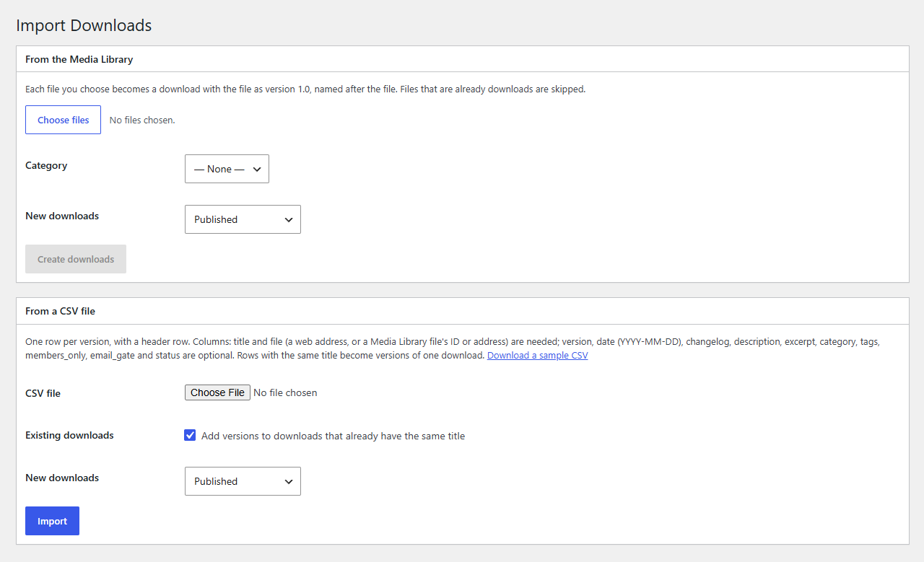Click the New downloads label above Import
Screen dimensions: 924x562
click(x=62, y=478)
